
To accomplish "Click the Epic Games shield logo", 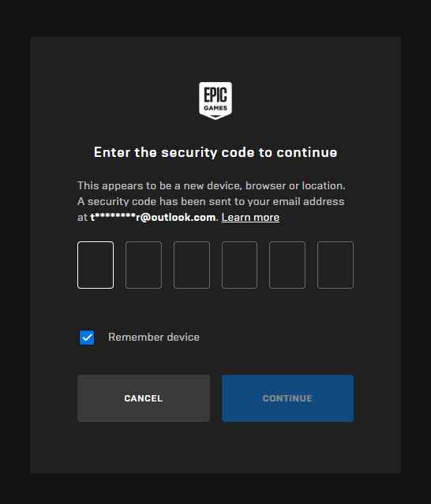I will pyautogui.click(x=215, y=101).
